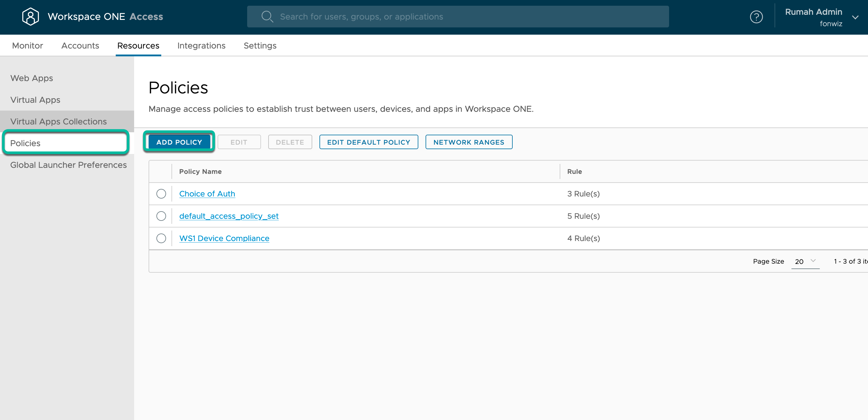Viewport: 868px width, 420px height.
Task: Select the Choice of Auth radio button
Action: pos(161,194)
